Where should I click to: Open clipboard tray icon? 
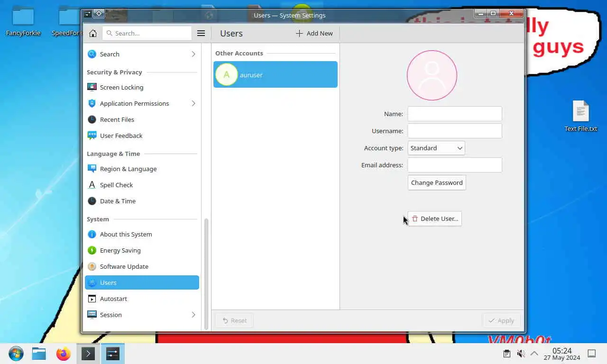coord(506,354)
